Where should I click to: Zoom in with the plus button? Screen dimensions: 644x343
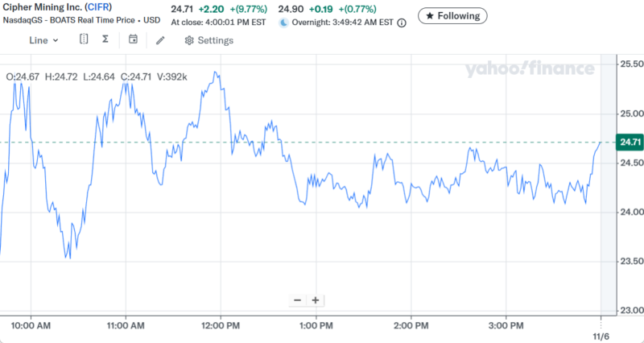pyautogui.click(x=316, y=300)
